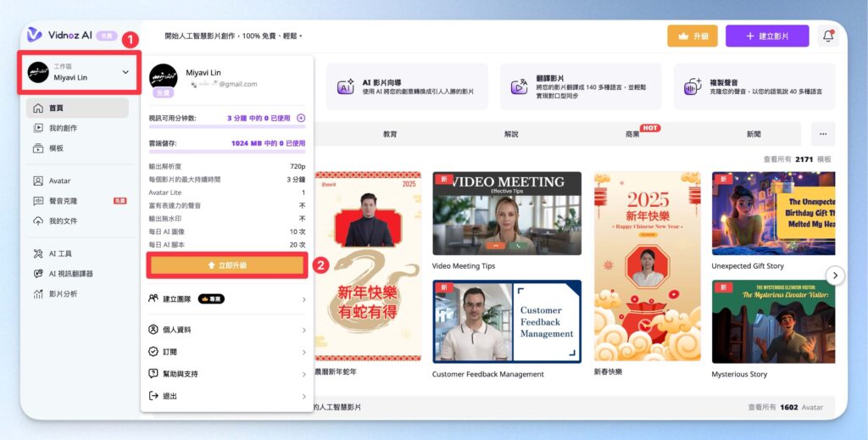Select the 解說 category tab
The height and width of the screenshot is (440, 868).
[511, 134]
